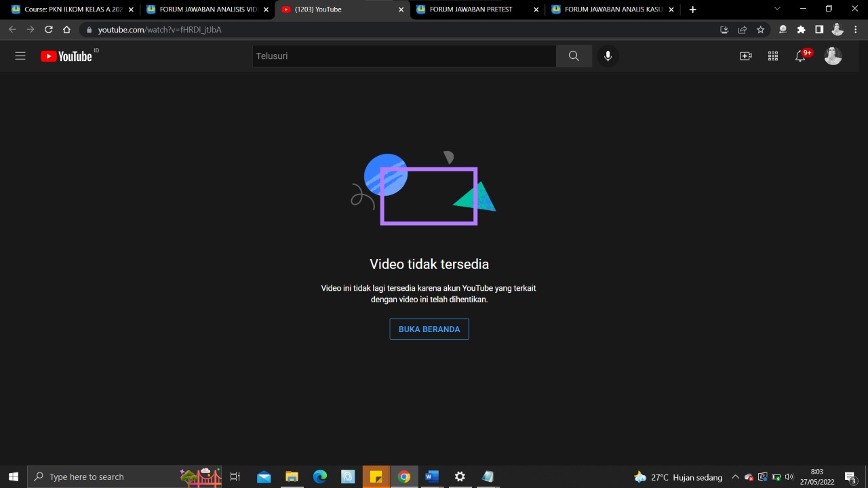Viewport: 868px width, 488px height.
Task: Open the Chrome extensions puzzle icon
Action: (801, 30)
